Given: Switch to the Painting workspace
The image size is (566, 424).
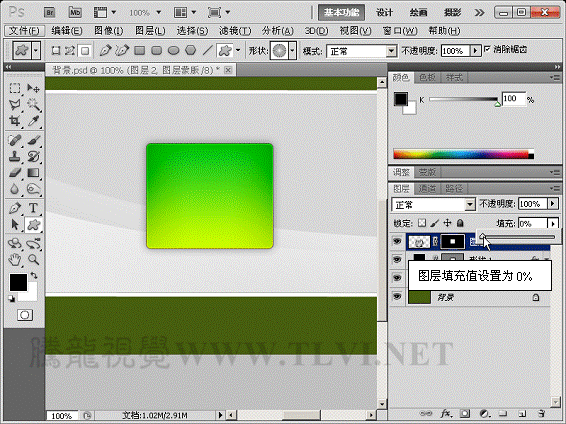Looking at the screenshot, I should tap(418, 13).
